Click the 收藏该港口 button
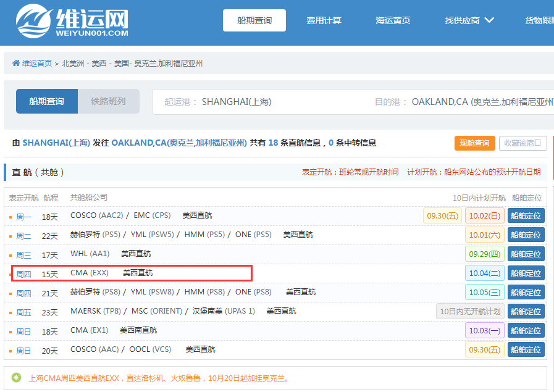The width and height of the screenshot is (554, 392). (523, 143)
